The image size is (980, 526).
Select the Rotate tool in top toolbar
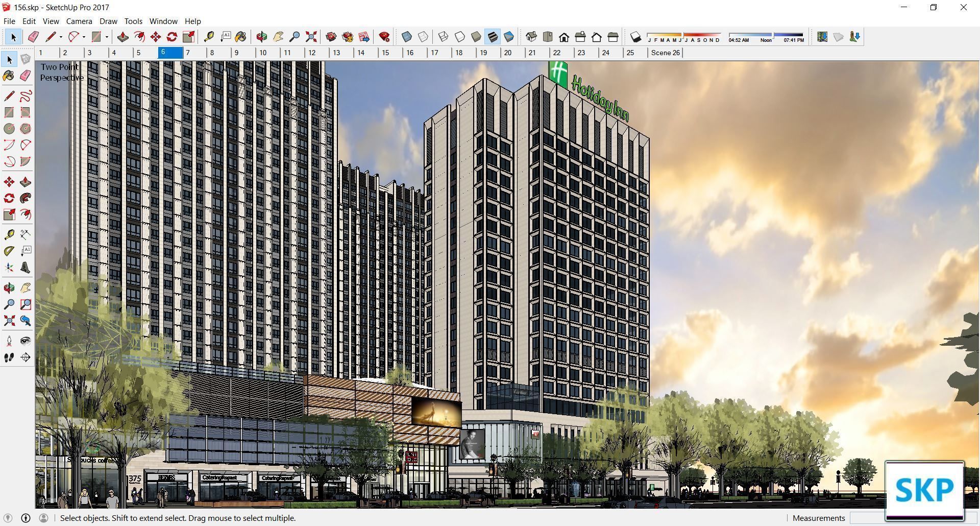172,37
